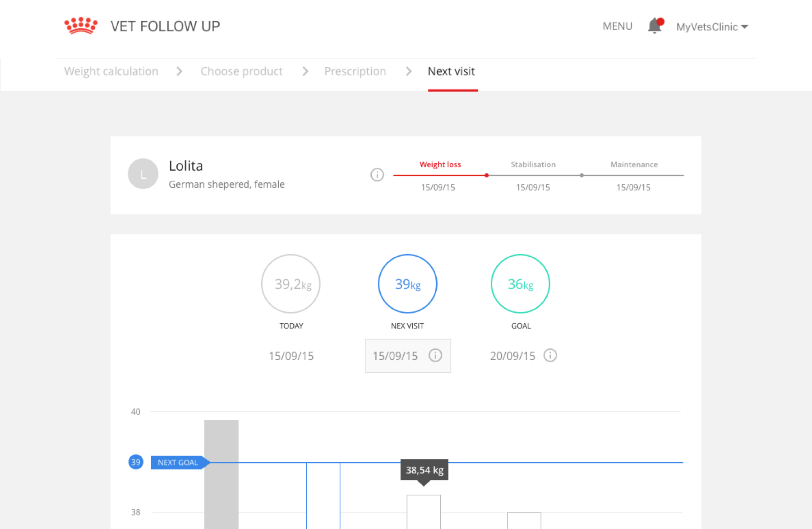Viewport: 812px width, 529px height.
Task: Click info icon beside the phase timeline
Action: [x=377, y=175]
